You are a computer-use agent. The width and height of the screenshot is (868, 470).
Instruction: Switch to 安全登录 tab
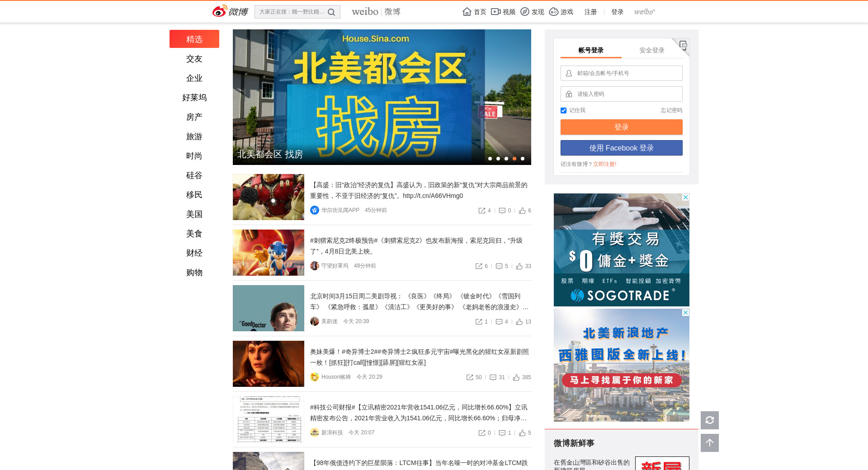pyautogui.click(x=651, y=50)
